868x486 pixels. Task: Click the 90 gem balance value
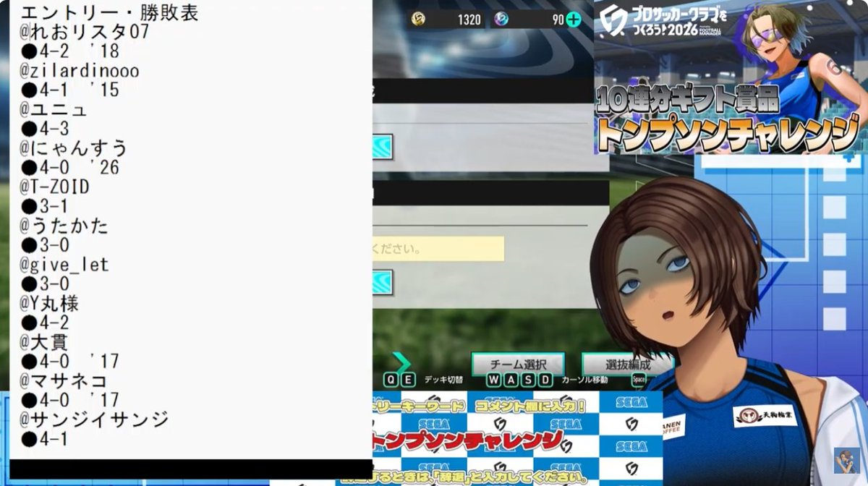click(x=557, y=20)
